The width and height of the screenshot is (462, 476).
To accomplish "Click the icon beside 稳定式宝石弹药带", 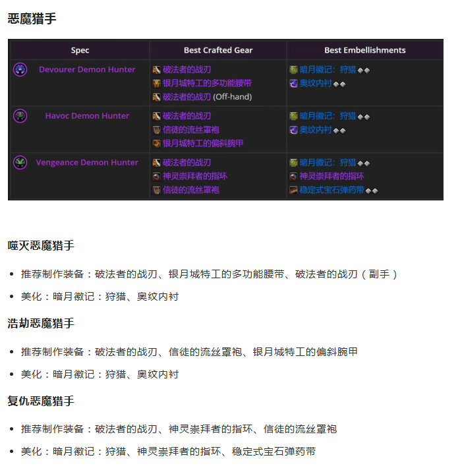I will click(293, 190).
